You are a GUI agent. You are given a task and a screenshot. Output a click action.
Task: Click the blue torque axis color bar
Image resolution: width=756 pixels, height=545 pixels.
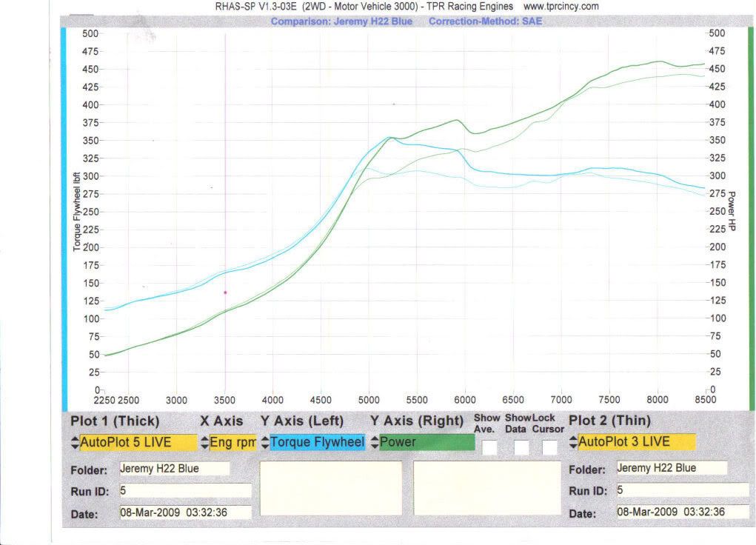coord(64,215)
